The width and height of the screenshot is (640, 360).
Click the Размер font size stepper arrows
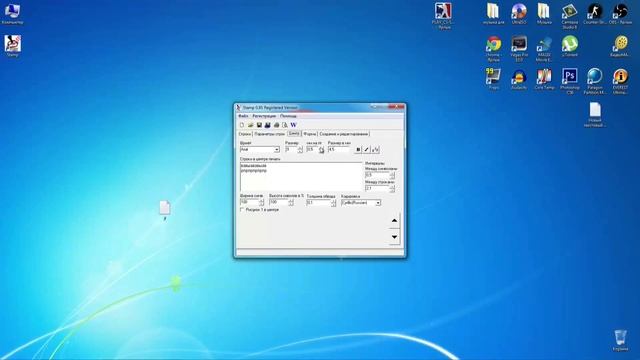300,150
